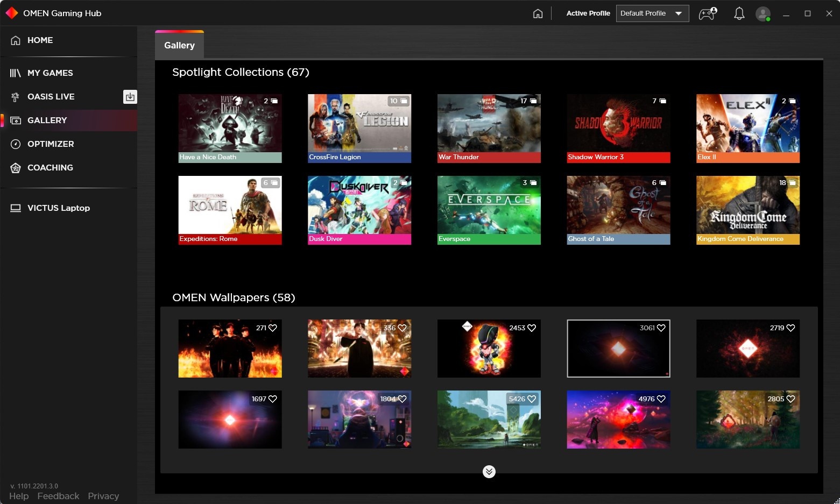Viewport: 840px width, 504px height.
Task: Click the home icon in title bar
Action: [x=538, y=13]
